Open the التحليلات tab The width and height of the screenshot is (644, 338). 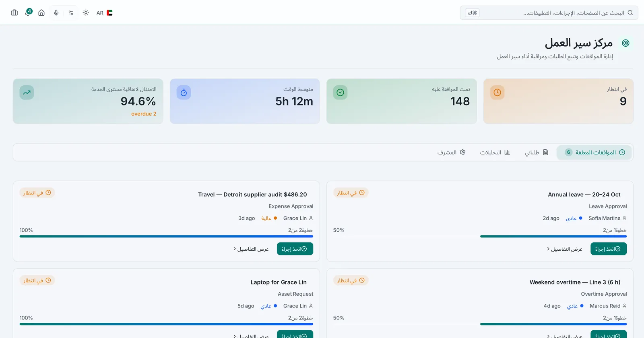tap(495, 153)
